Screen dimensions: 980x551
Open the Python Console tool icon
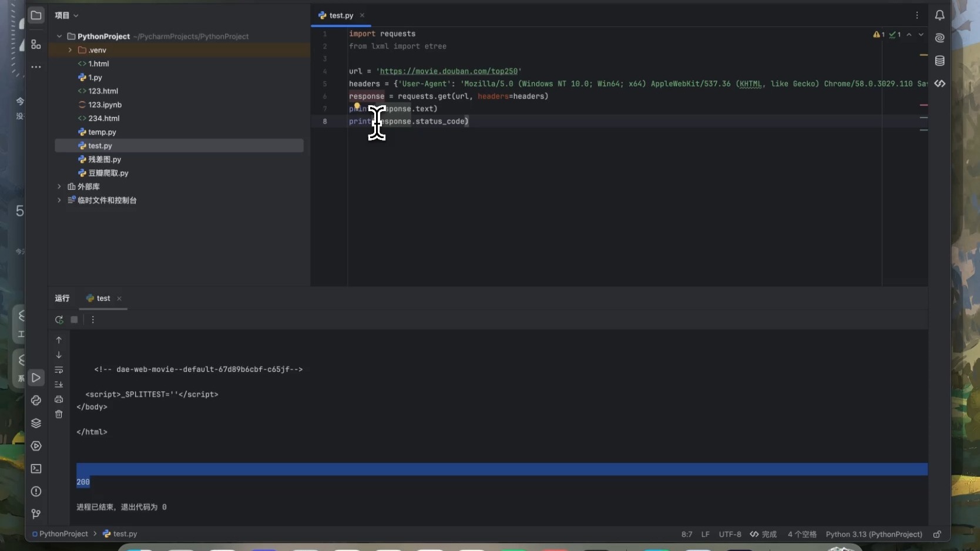point(36,401)
